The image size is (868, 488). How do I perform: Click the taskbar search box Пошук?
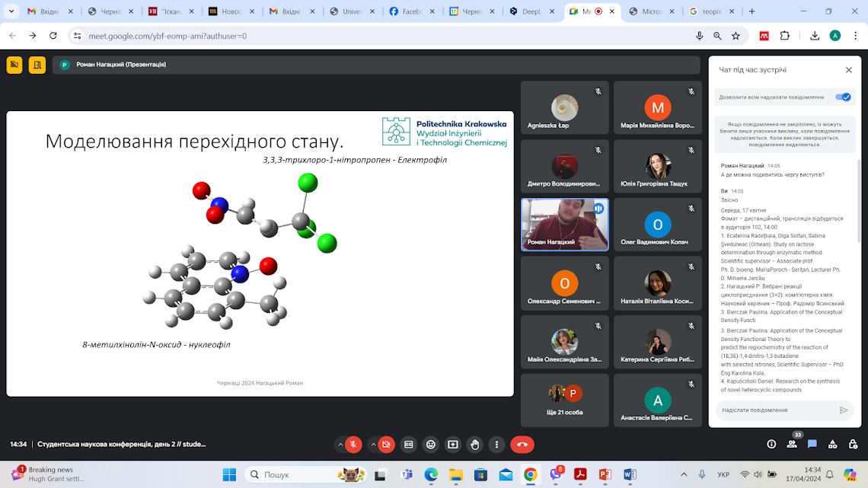[x=305, y=475]
